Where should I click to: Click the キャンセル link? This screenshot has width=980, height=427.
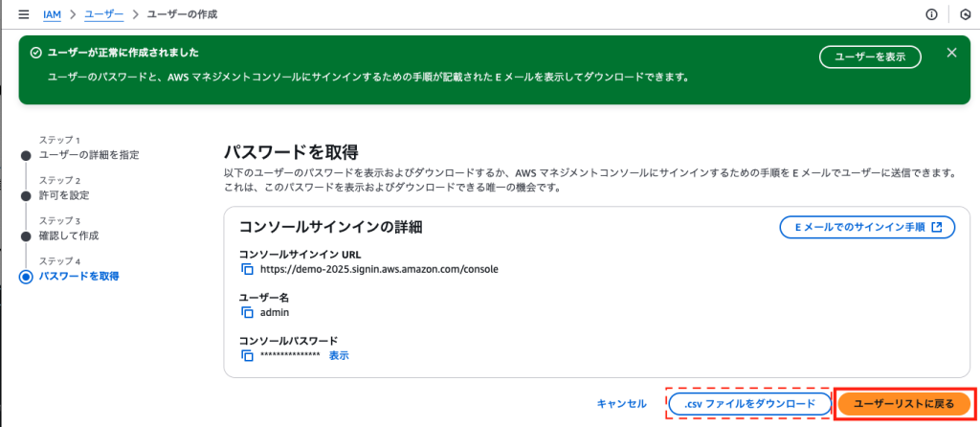[x=621, y=404]
